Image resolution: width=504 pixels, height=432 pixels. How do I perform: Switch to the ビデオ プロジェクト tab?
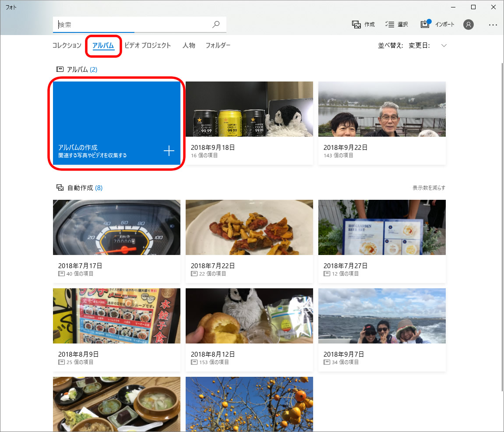click(x=148, y=46)
